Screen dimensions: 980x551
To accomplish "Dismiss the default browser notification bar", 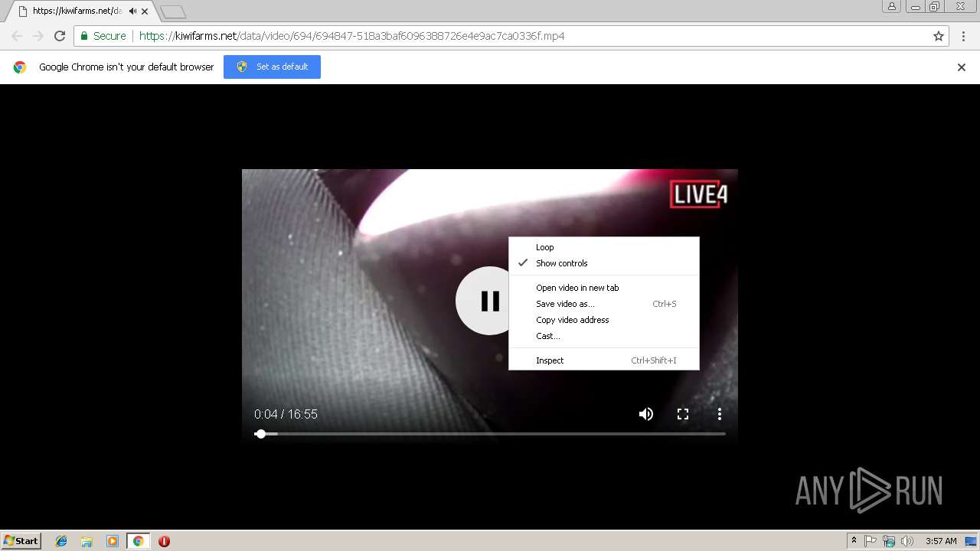I will point(962,67).
